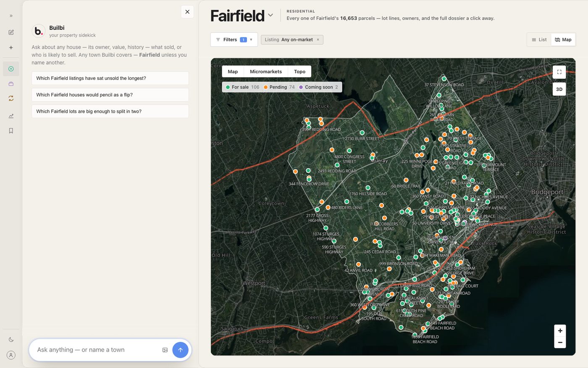This screenshot has width=588, height=368.
Task: Click the Builbi logo avatar
Action: click(39, 31)
